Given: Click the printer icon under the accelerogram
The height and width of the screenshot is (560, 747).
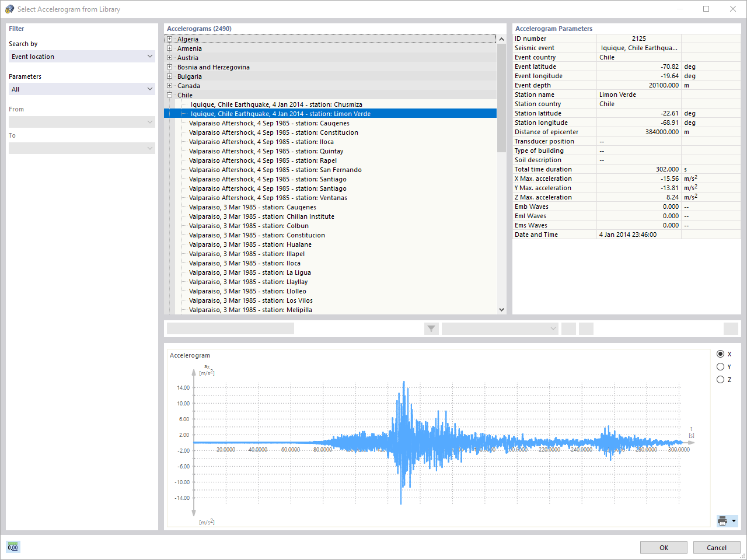Looking at the screenshot, I should pos(722,521).
